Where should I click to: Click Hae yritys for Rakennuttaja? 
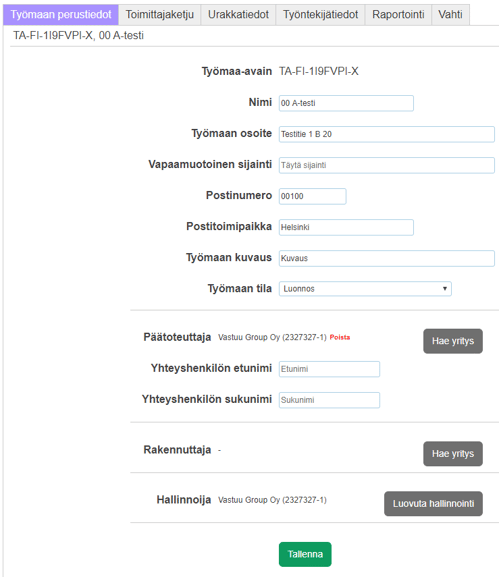(x=453, y=454)
